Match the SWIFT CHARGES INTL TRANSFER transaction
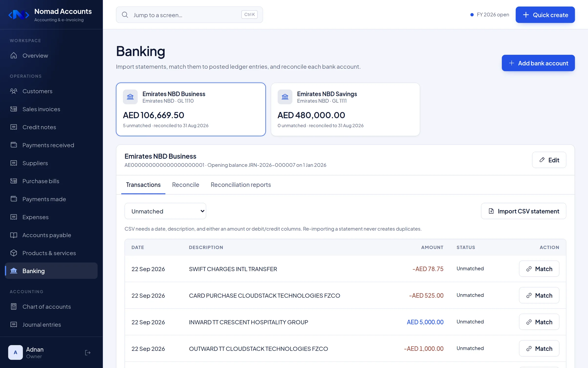 (539, 269)
